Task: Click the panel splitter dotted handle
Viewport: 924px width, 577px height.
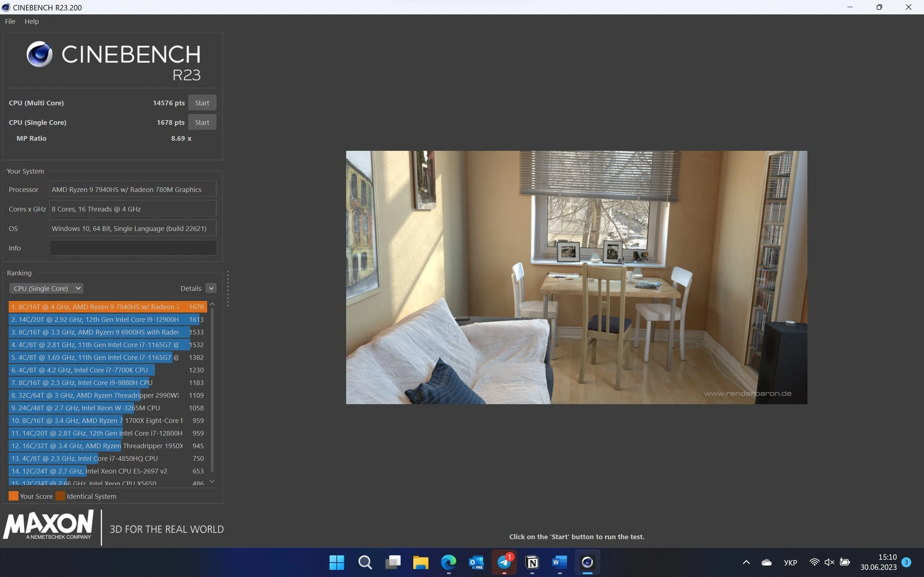Action: [228, 289]
